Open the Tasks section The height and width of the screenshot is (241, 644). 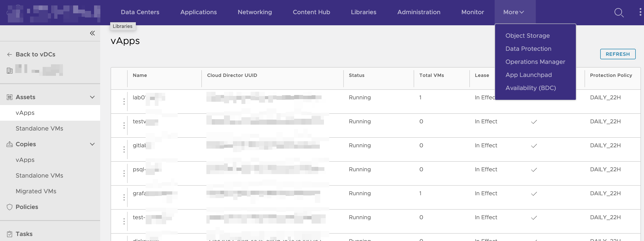(24, 234)
